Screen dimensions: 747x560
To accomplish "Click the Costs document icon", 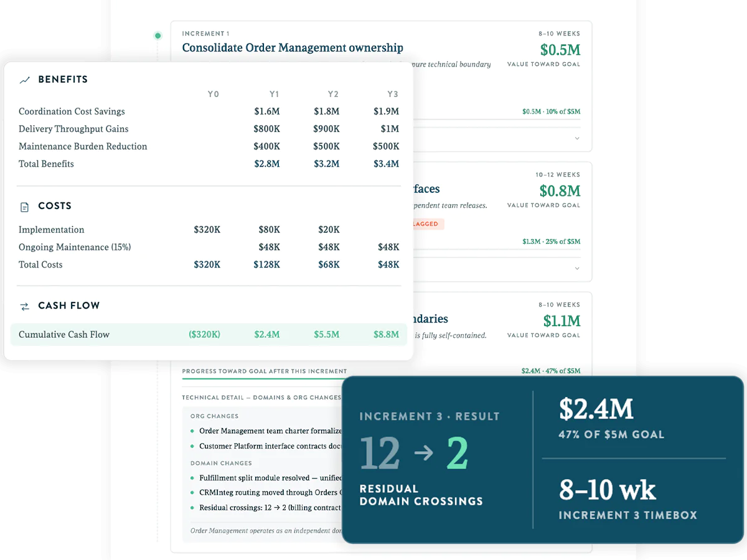I will click(25, 207).
